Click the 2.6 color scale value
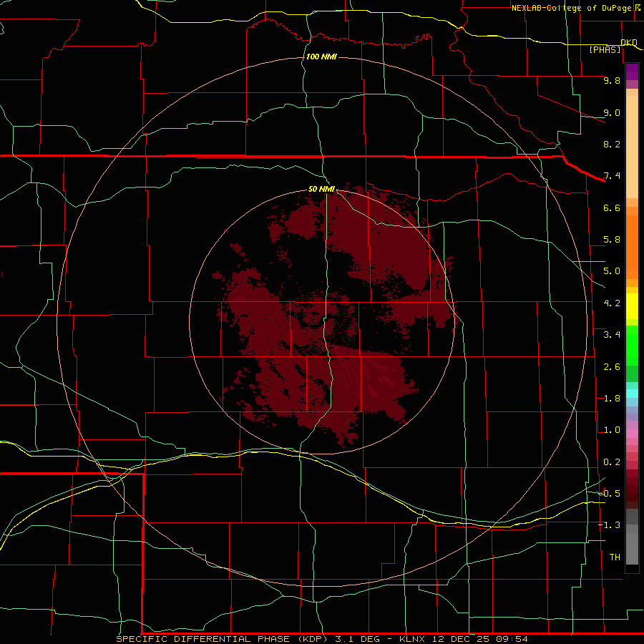Viewport: 644px width, 644px height. pos(612,367)
